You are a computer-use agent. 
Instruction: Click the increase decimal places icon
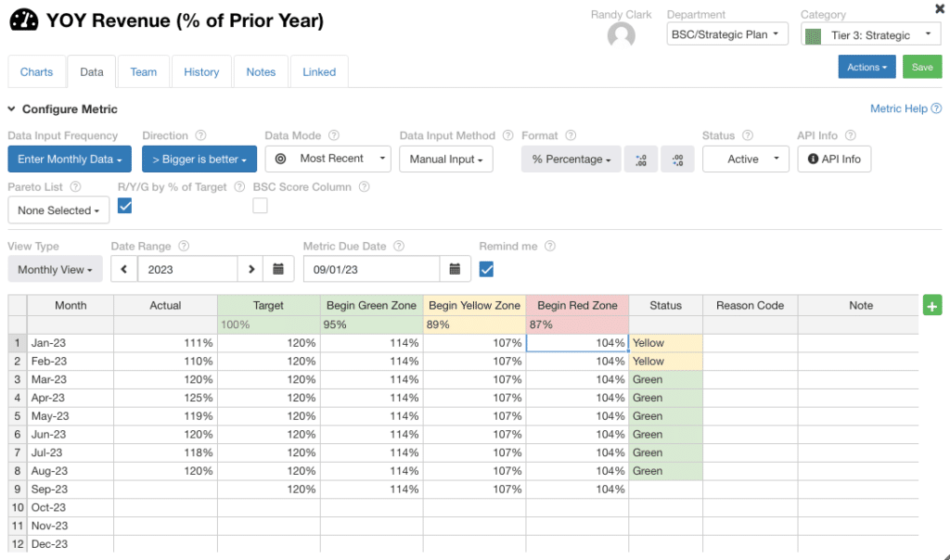pos(640,159)
